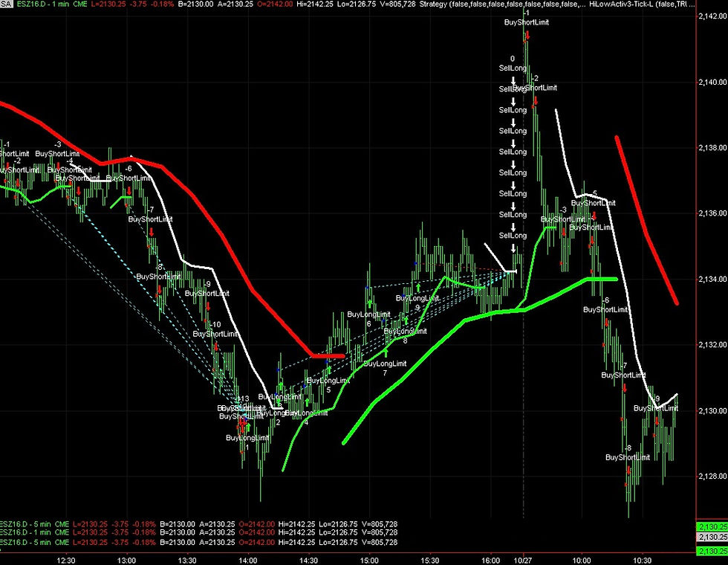The width and height of the screenshot is (728, 565).
Task: Select the ESZ16.D - 1 min row at bottom
Action: point(33,532)
